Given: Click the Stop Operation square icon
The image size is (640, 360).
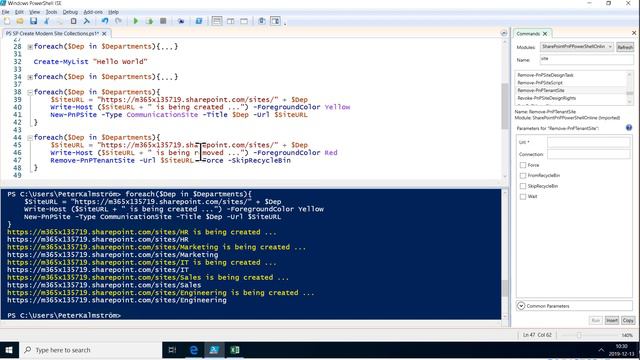Looking at the screenshot, I should [163, 21].
